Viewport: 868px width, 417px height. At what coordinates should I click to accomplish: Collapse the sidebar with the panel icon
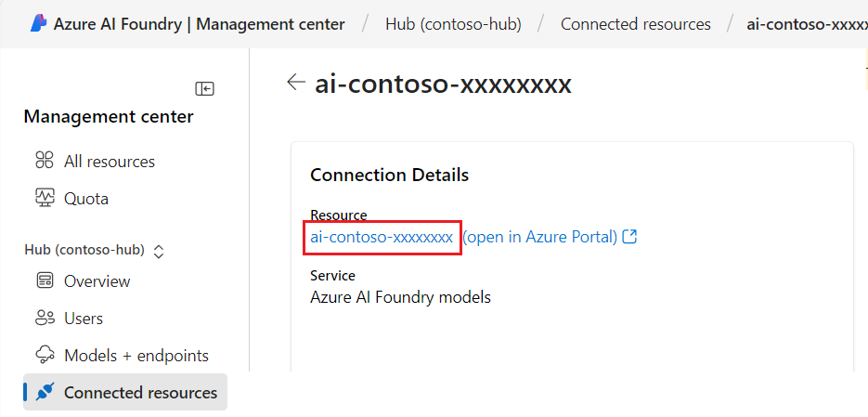tap(204, 88)
